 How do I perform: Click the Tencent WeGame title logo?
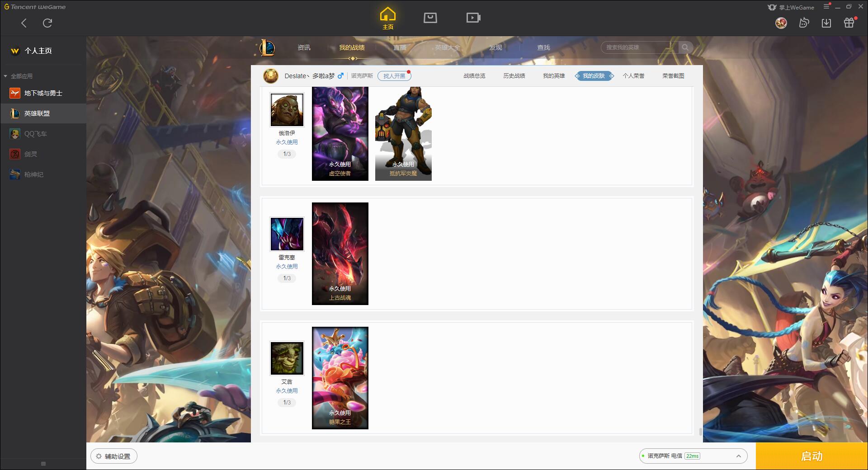35,7
